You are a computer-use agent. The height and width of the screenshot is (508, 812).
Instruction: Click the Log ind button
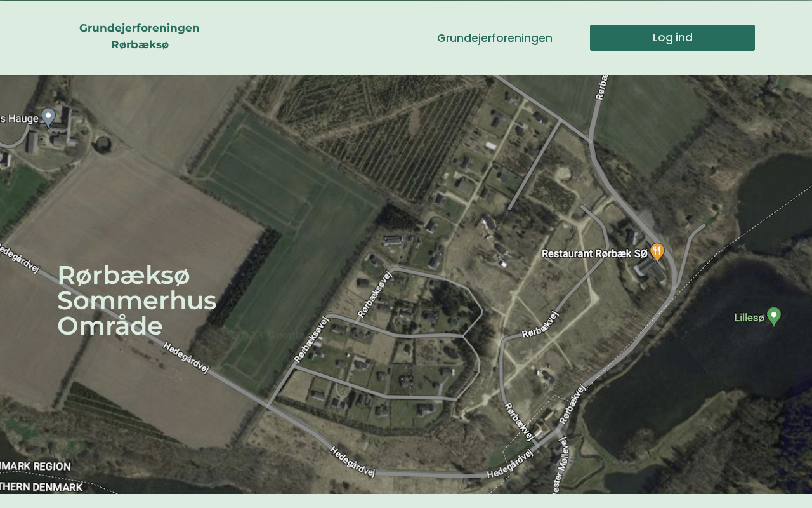pyautogui.click(x=672, y=37)
